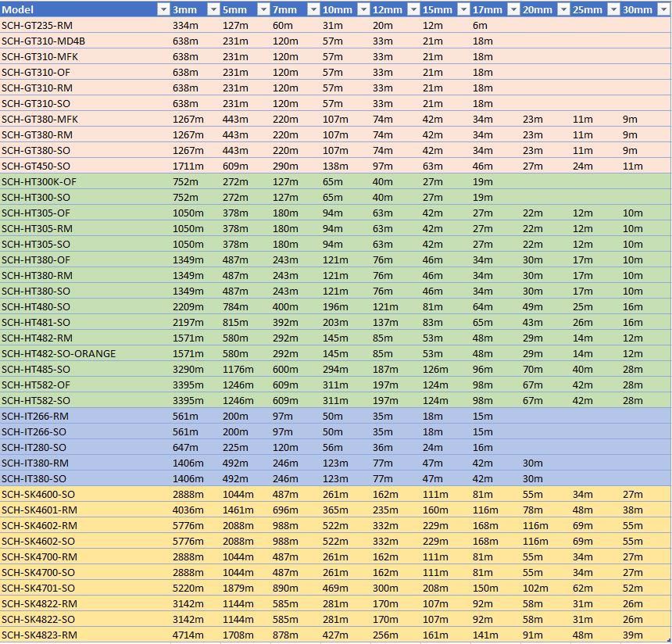
Task: Open the 3mm column filter dropdown
Action: (x=213, y=9)
